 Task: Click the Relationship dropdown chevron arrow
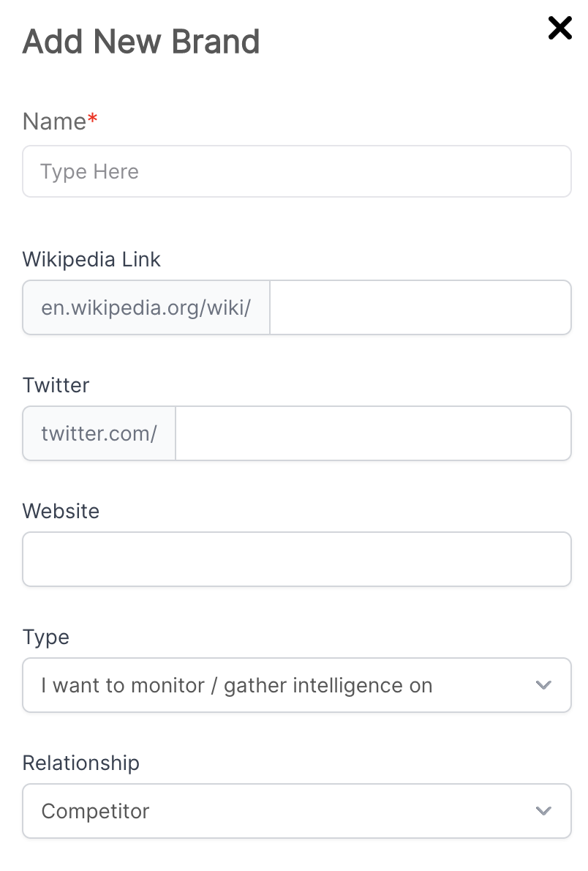[x=543, y=811]
